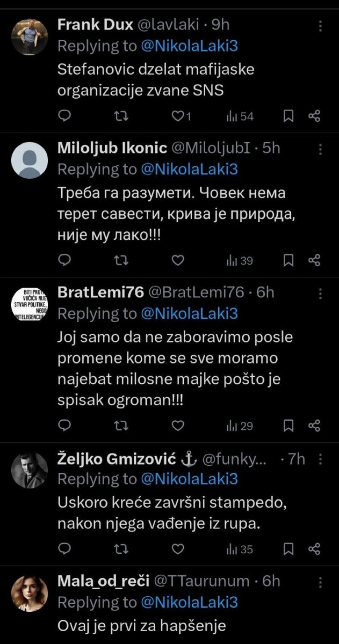
Task: Open Željko Gmizović's profile name
Action: 117,459
